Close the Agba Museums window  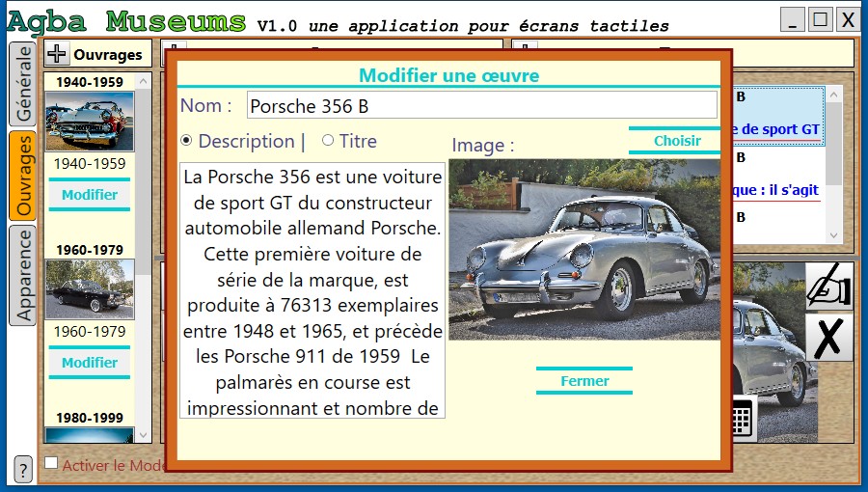click(x=848, y=19)
